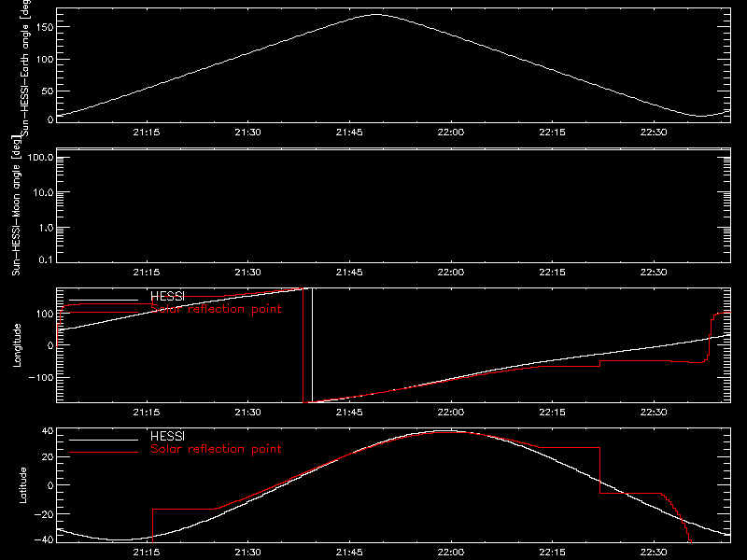Select HESSI legend label in Latitude panel
The width and height of the screenshot is (747, 560).
click(x=167, y=436)
